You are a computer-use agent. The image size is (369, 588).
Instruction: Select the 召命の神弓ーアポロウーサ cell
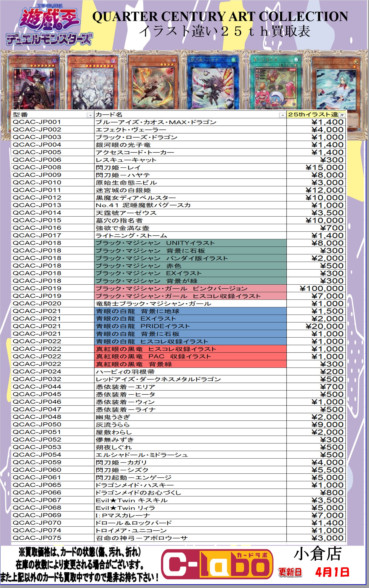tap(190, 538)
